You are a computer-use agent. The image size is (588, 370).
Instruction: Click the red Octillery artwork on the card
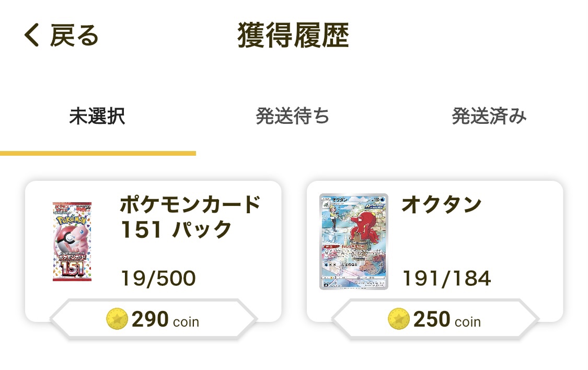(x=364, y=228)
